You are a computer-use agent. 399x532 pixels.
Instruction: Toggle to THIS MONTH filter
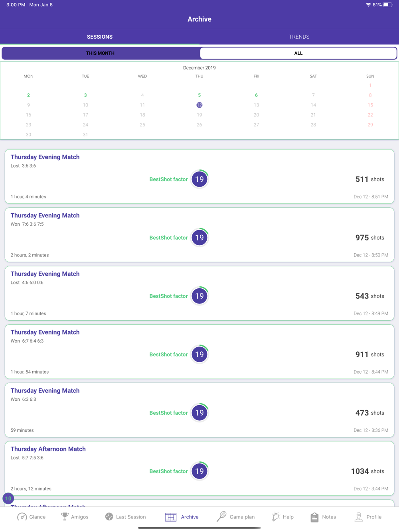[x=101, y=53]
